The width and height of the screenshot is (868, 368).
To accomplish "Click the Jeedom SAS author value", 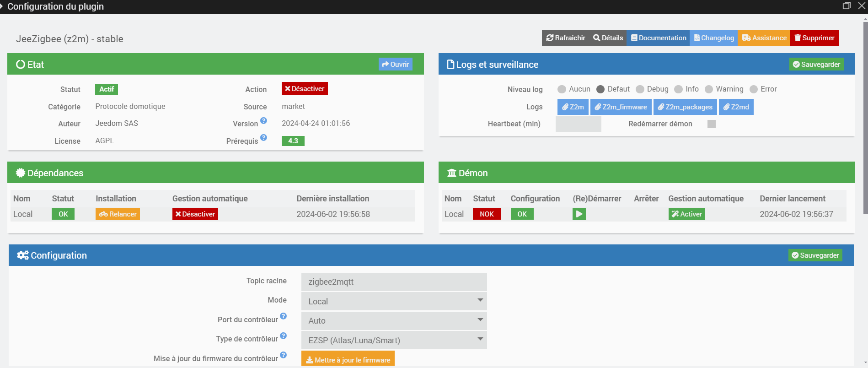I will pyautogui.click(x=117, y=124).
